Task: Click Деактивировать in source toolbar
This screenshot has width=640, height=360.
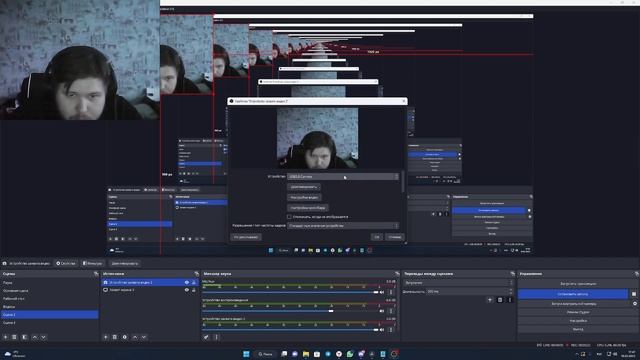Action: (x=124, y=263)
